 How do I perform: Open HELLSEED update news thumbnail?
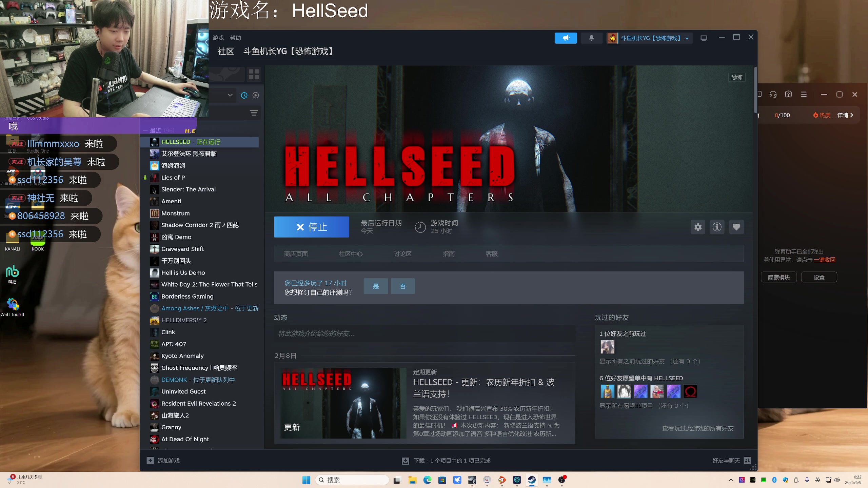[343, 403]
